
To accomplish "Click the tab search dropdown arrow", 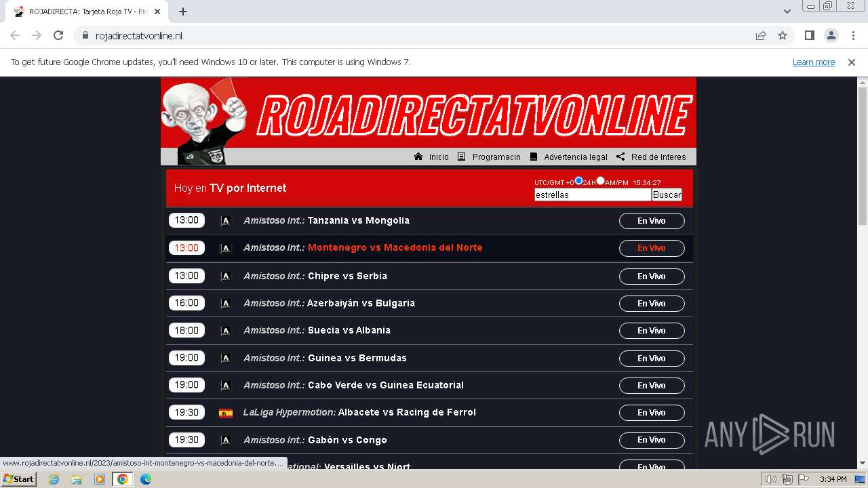I will click(x=787, y=12).
